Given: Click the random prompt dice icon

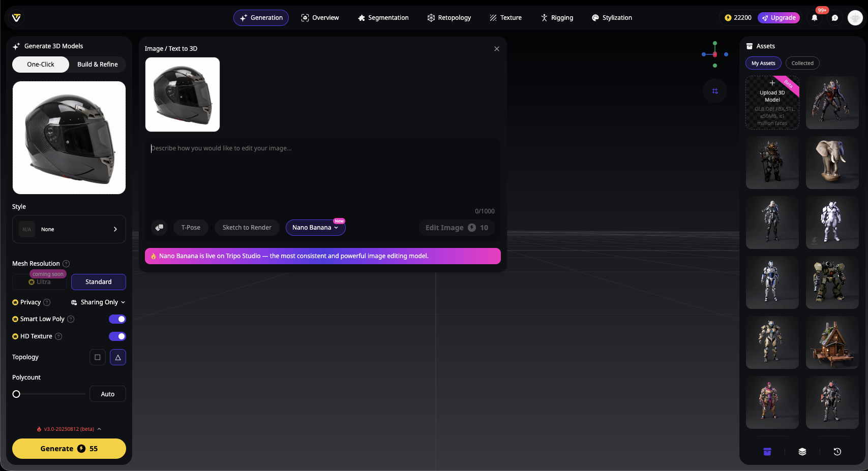Looking at the screenshot, I should [x=159, y=228].
